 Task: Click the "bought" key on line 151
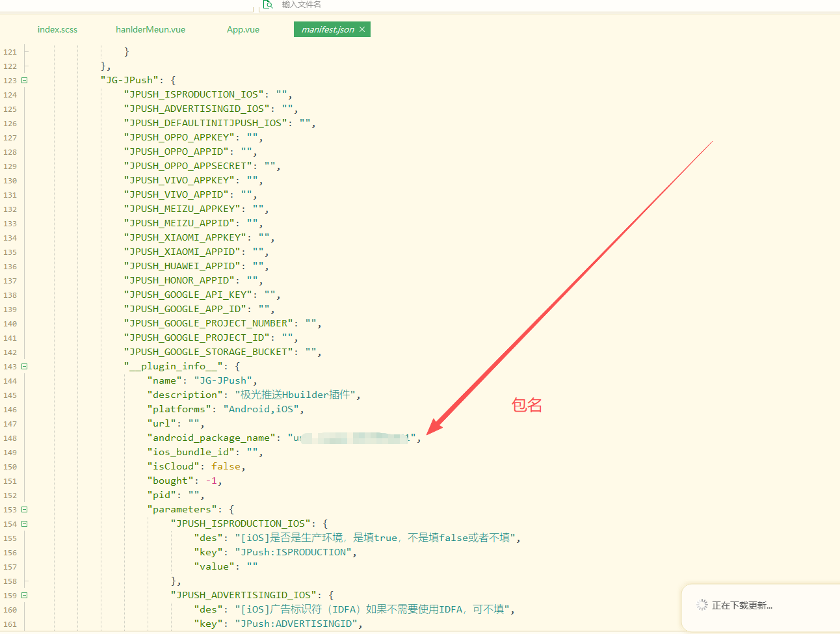(170, 481)
